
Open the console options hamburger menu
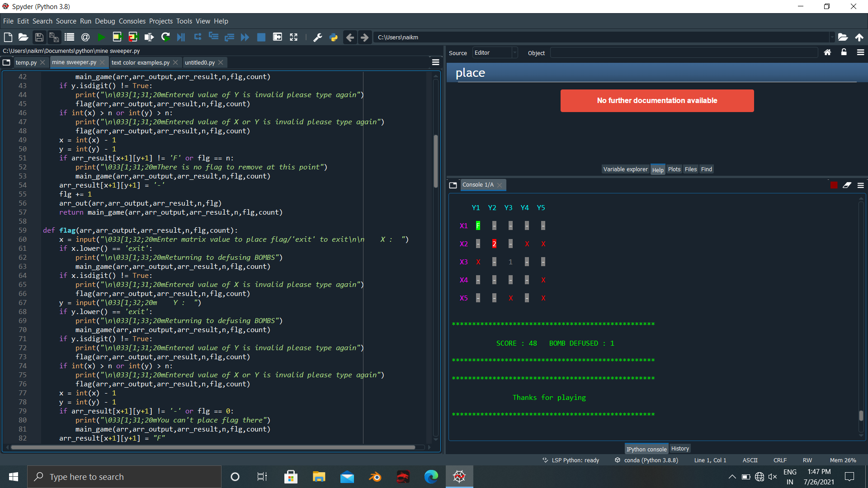(860, 185)
